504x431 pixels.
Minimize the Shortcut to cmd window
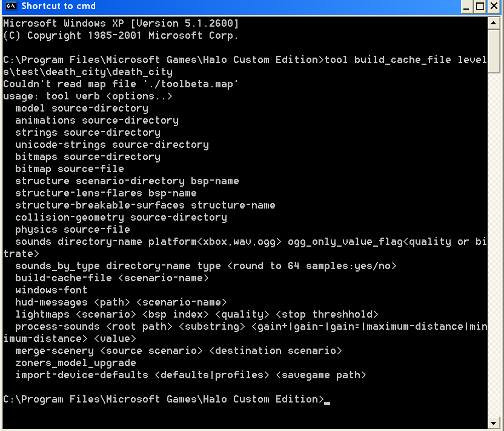[466, 7]
